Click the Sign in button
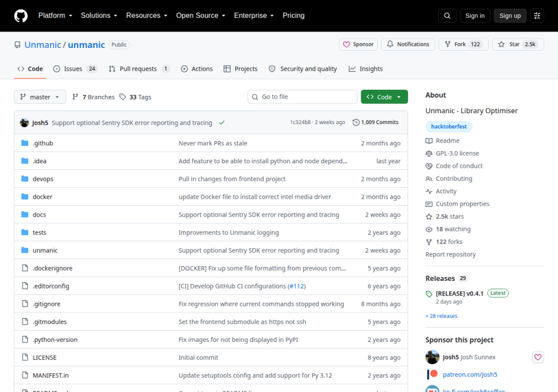 (475, 16)
